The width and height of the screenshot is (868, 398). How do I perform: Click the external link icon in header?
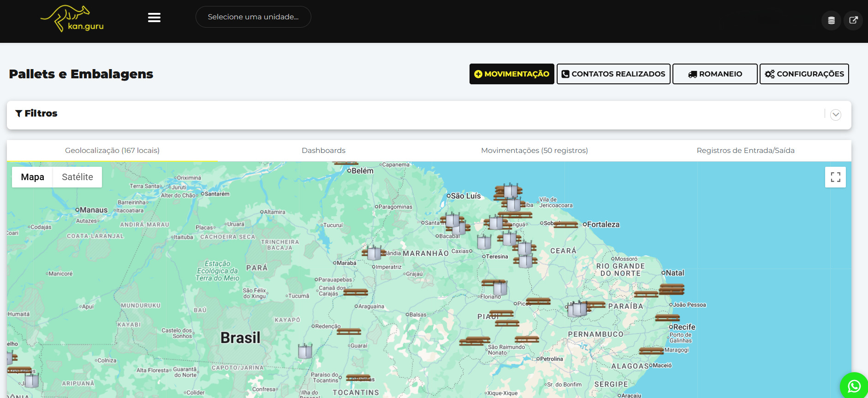coord(853,20)
